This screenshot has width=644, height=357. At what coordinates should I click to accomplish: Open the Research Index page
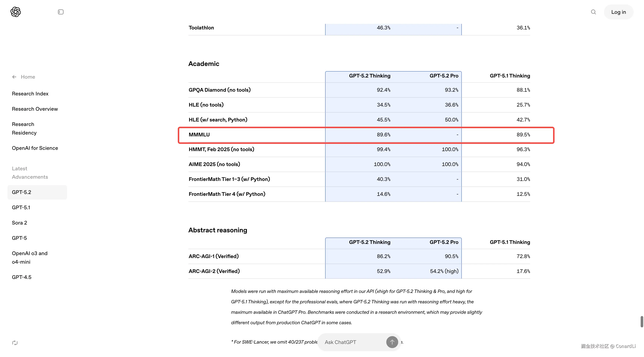(30, 94)
